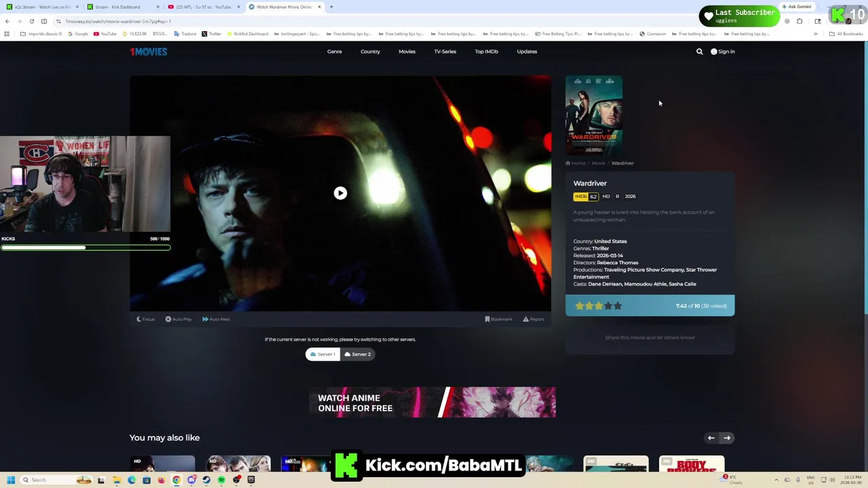Open a new browser tab
Screen dimensions: 868x488
[x=331, y=7]
